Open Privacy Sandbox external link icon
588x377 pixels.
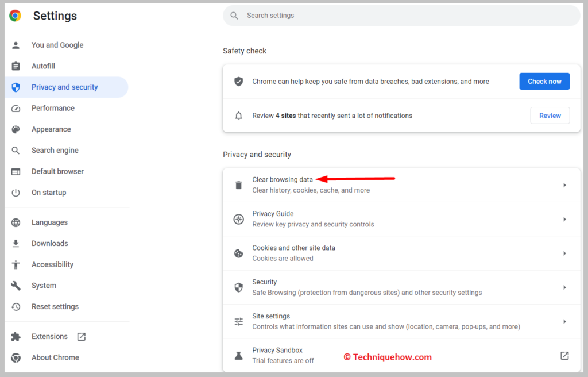pyautogui.click(x=564, y=356)
